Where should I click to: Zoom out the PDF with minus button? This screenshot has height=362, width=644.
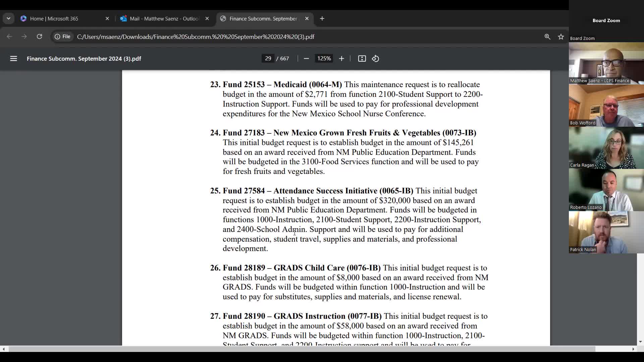point(306,59)
